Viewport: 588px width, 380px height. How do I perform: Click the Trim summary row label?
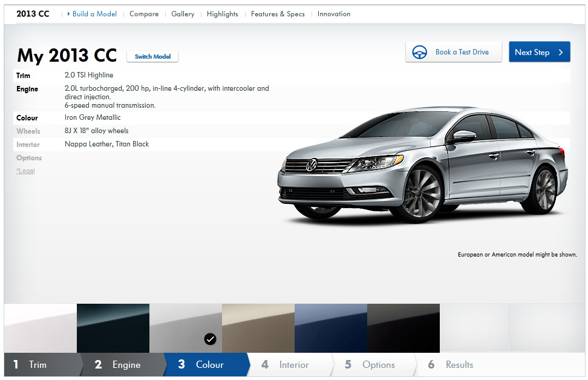coord(23,76)
